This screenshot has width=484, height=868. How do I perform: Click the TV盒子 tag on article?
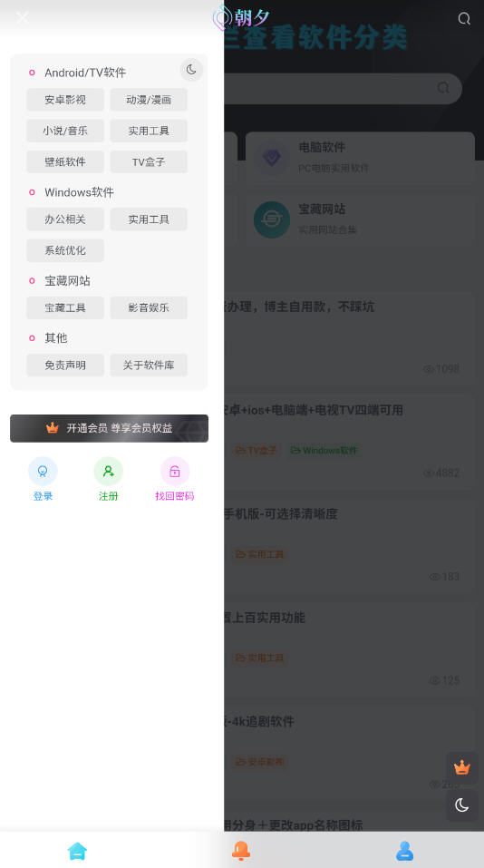coord(257,450)
